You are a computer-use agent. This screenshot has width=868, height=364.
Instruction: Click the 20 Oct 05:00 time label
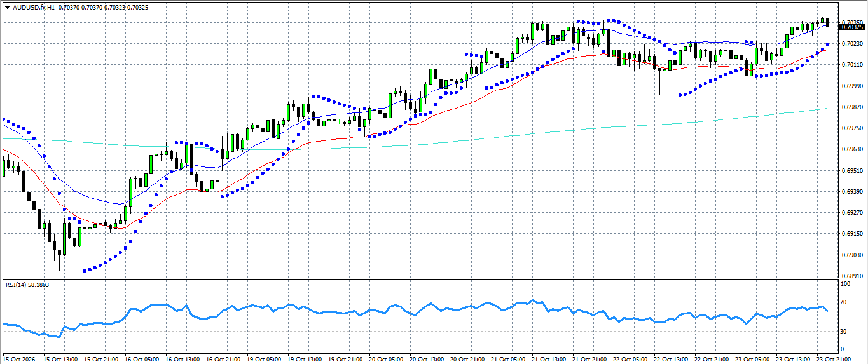click(x=385, y=359)
